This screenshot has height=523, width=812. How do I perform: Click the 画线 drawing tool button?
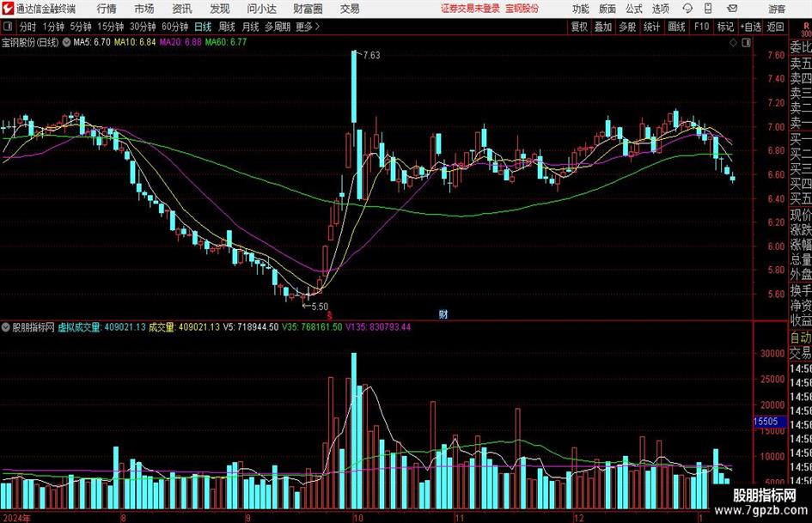pos(676,27)
